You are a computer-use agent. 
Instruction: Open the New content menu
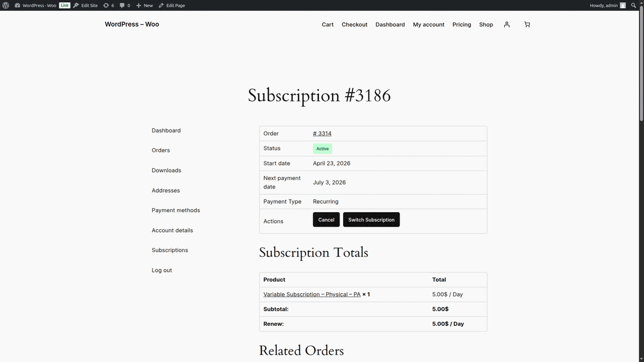(x=144, y=5)
